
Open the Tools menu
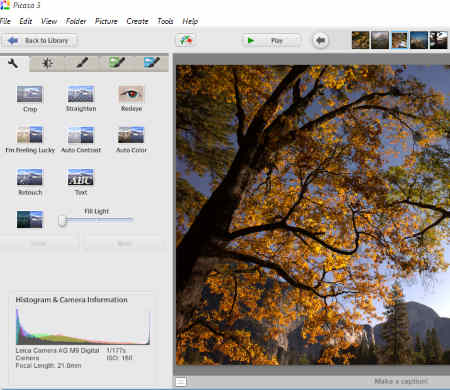[x=165, y=21]
